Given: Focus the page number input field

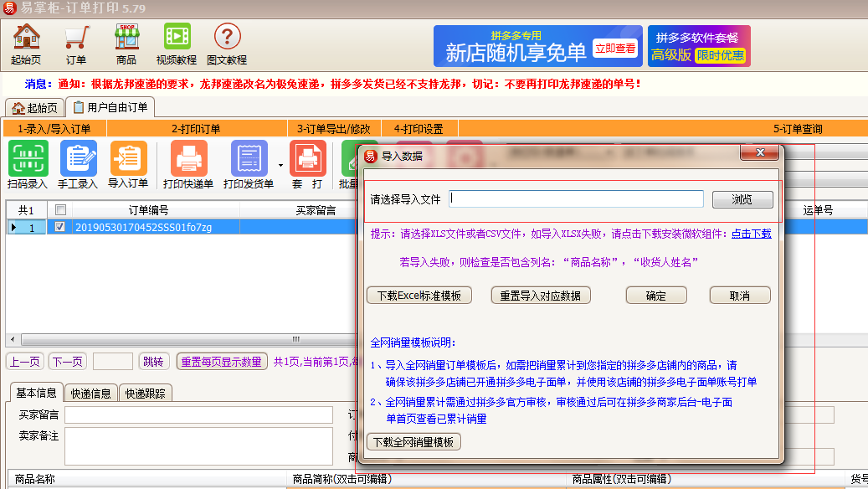Looking at the screenshot, I should pyautogui.click(x=113, y=362).
